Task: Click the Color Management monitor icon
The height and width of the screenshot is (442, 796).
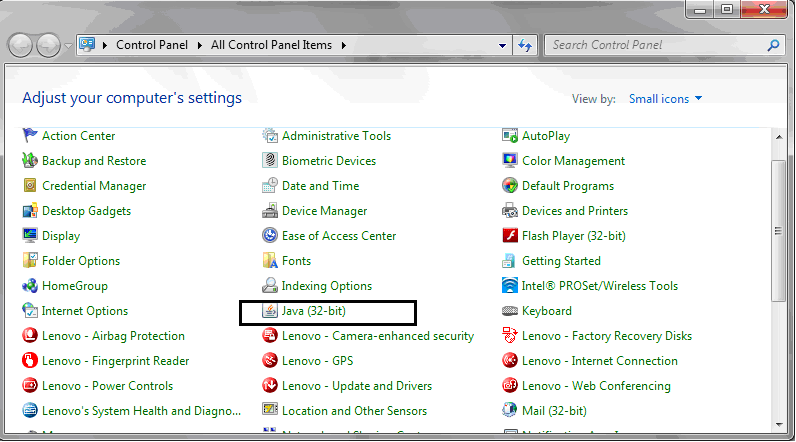Action: click(x=510, y=160)
